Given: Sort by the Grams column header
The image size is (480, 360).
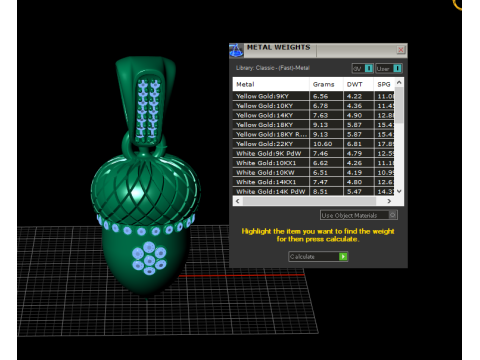Looking at the screenshot, I should tap(326, 84).
